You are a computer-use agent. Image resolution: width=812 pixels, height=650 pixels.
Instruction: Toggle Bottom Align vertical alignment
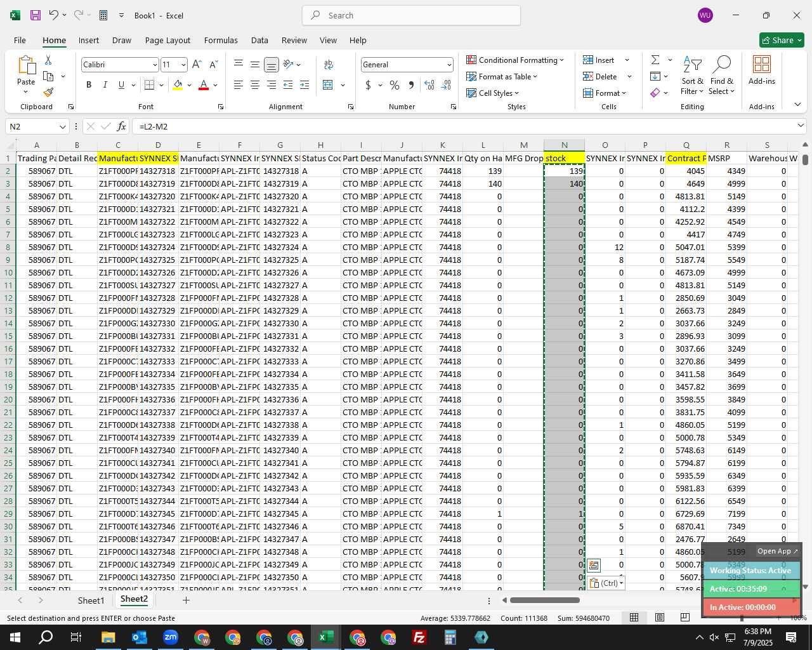click(x=271, y=65)
